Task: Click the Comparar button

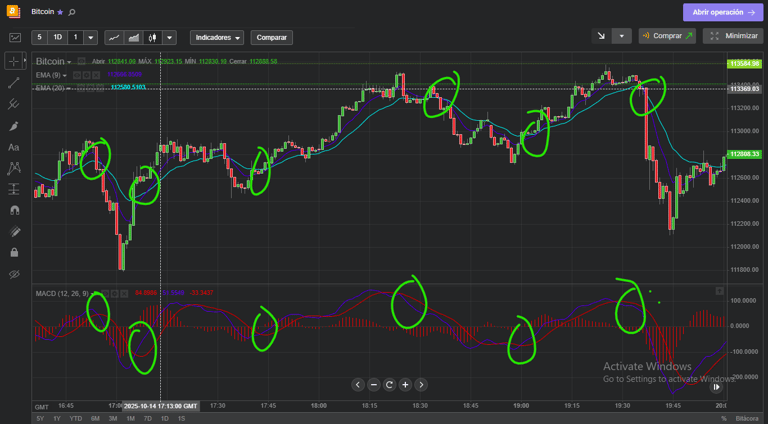Action: 272,37
